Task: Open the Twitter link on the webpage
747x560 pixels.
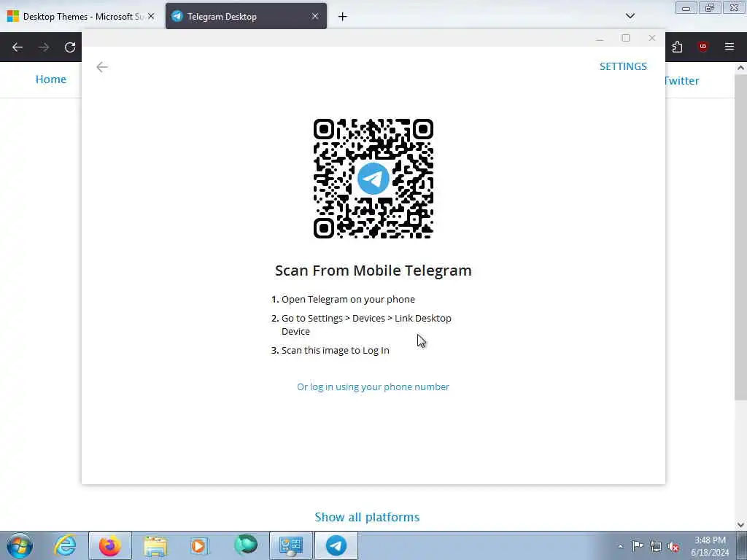Action: (681, 80)
